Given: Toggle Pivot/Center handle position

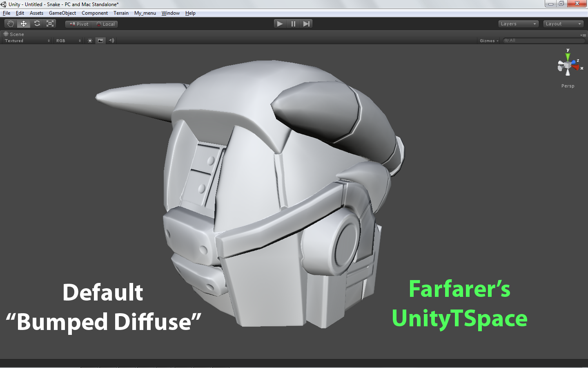Looking at the screenshot, I should tap(79, 24).
